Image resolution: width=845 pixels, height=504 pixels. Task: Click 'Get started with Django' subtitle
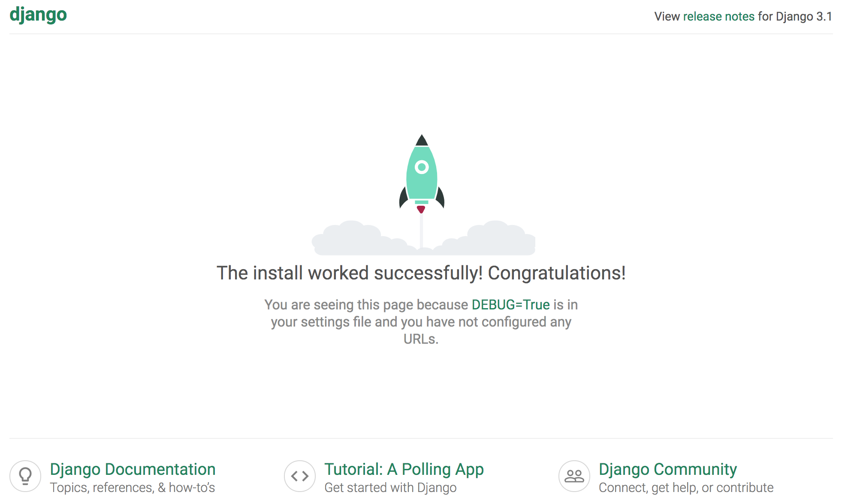pyautogui.click(x=390, y=488)
